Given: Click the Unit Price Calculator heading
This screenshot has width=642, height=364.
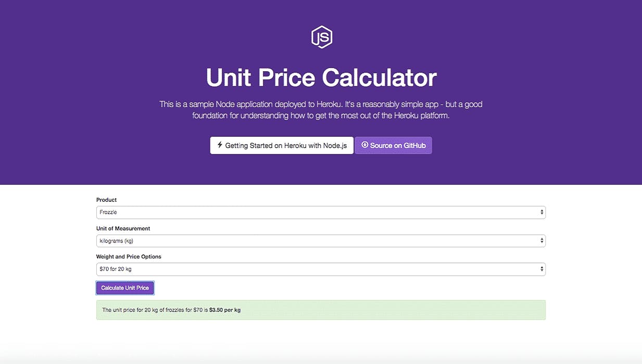Looking at the screenshot, I should 321,78.
